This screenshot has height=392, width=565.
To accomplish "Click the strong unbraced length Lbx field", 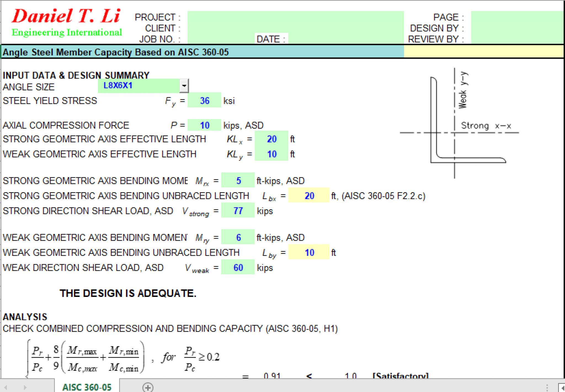I will [x=302, y=195].
